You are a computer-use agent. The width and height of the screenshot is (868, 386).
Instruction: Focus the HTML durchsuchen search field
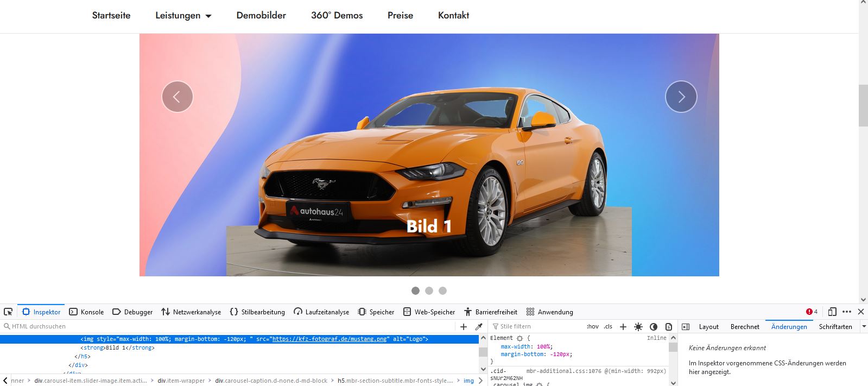[x=228, y=326]
